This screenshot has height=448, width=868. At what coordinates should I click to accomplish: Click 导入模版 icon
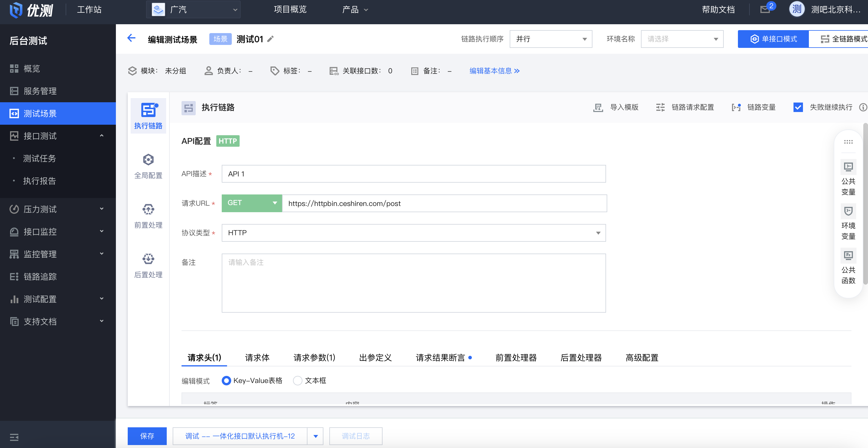(x=598, y=108)
